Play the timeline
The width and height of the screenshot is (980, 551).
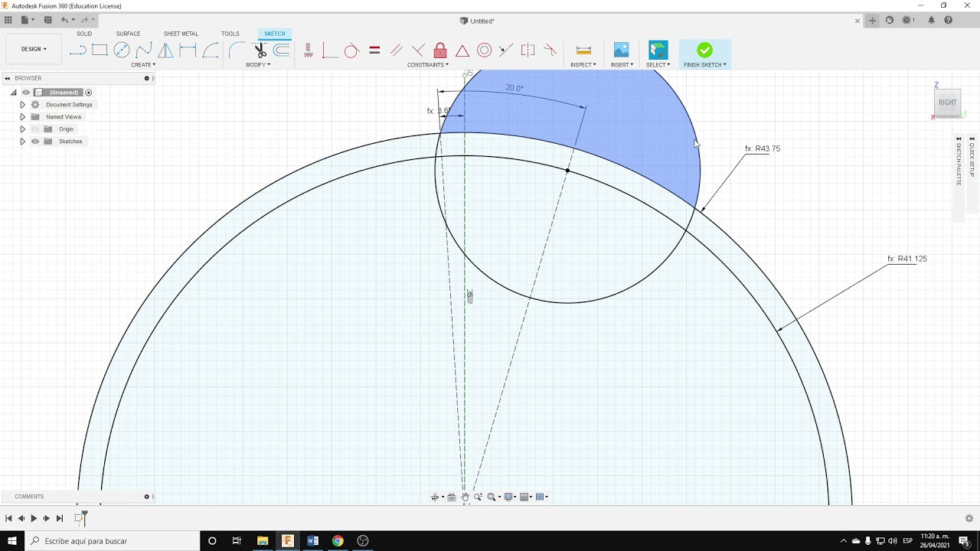pyautogui.click(x=34, y=518)
